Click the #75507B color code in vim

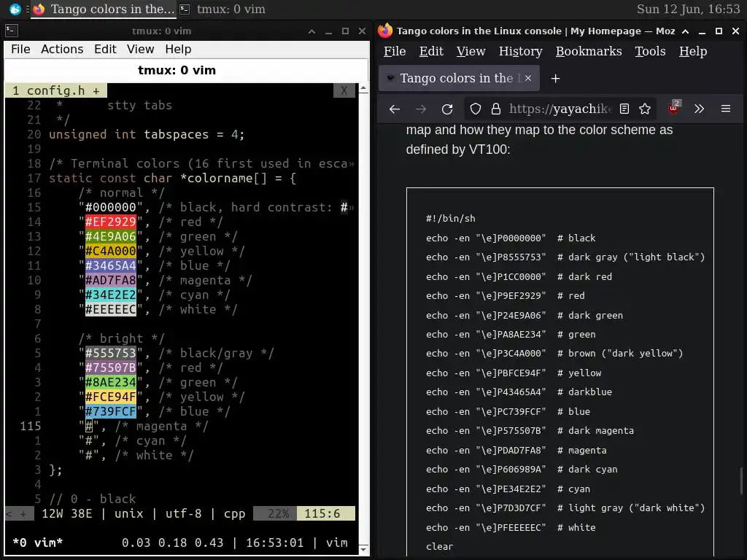point(111,367)
